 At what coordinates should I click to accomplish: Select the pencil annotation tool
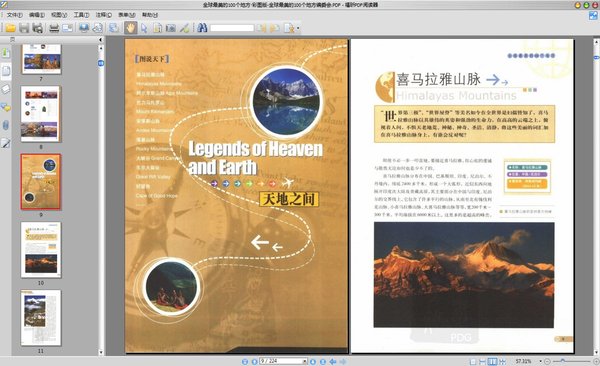[x=184, y=28]
